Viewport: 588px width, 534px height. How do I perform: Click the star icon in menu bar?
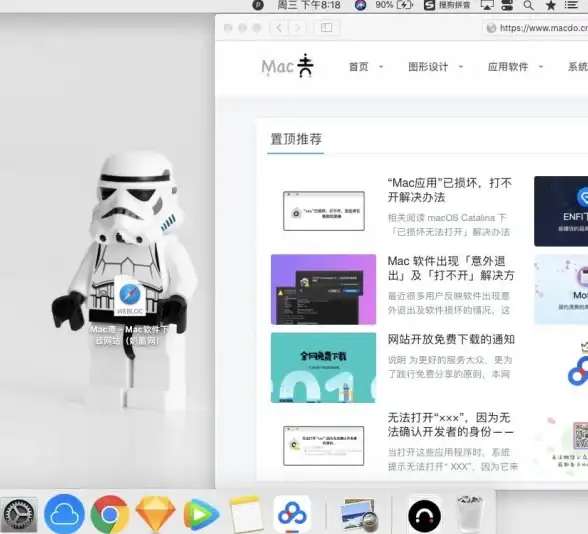click(550, 5)
